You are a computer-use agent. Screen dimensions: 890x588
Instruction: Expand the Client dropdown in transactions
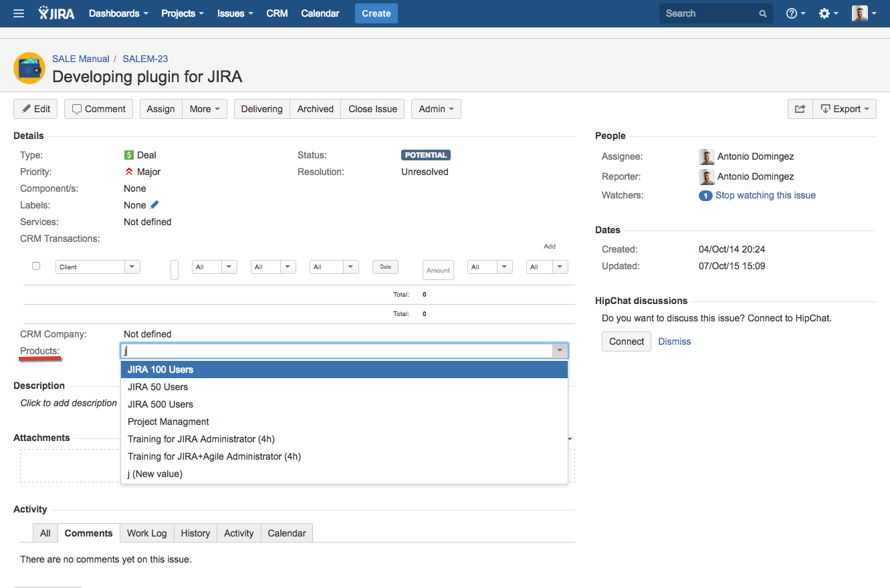click(132, 267)
